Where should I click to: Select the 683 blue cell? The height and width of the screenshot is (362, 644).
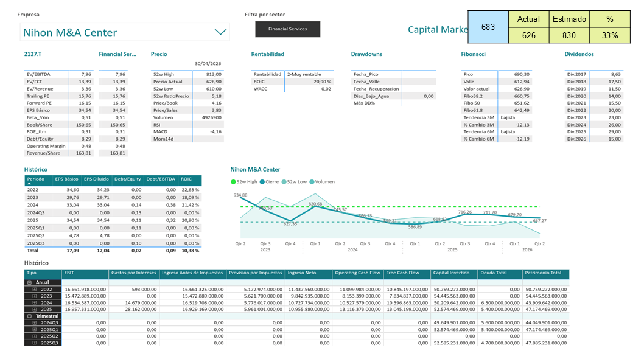tap(488, 27)
